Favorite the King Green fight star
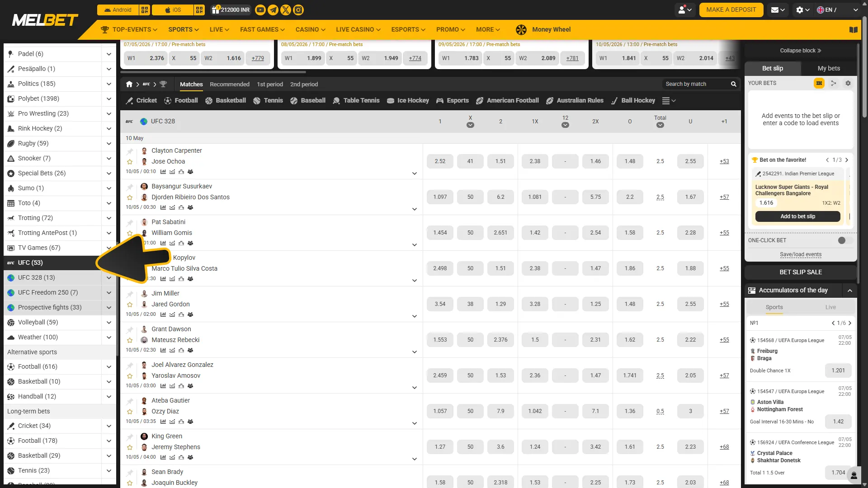The height and width of the screenshot is (488, 868). (130, 447)
